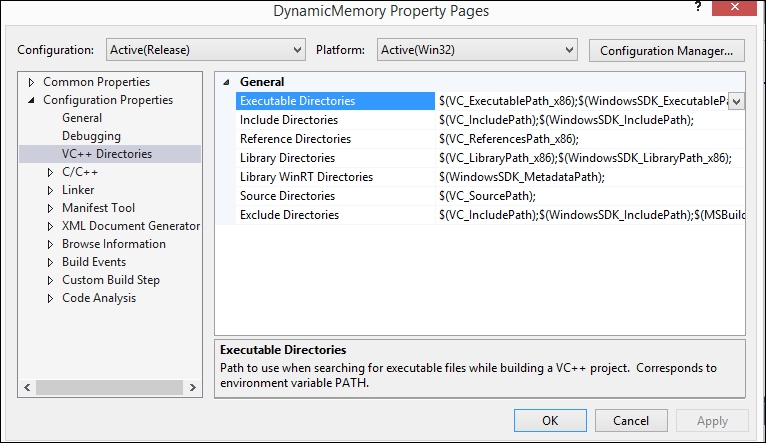Collapse the General section in property grid
Image resolution: width=766 pixels, height=443 pixels.
(226, 82)
